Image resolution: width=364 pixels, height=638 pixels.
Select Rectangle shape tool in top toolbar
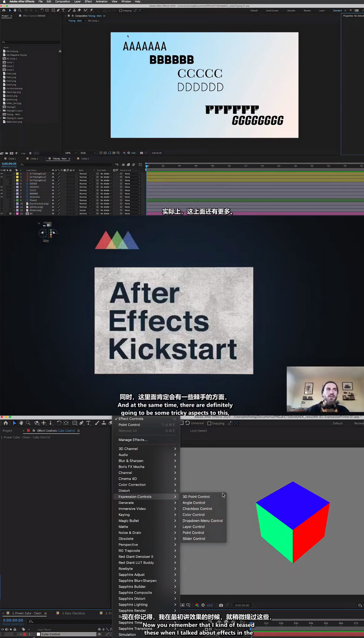click(x=53, y=10)
